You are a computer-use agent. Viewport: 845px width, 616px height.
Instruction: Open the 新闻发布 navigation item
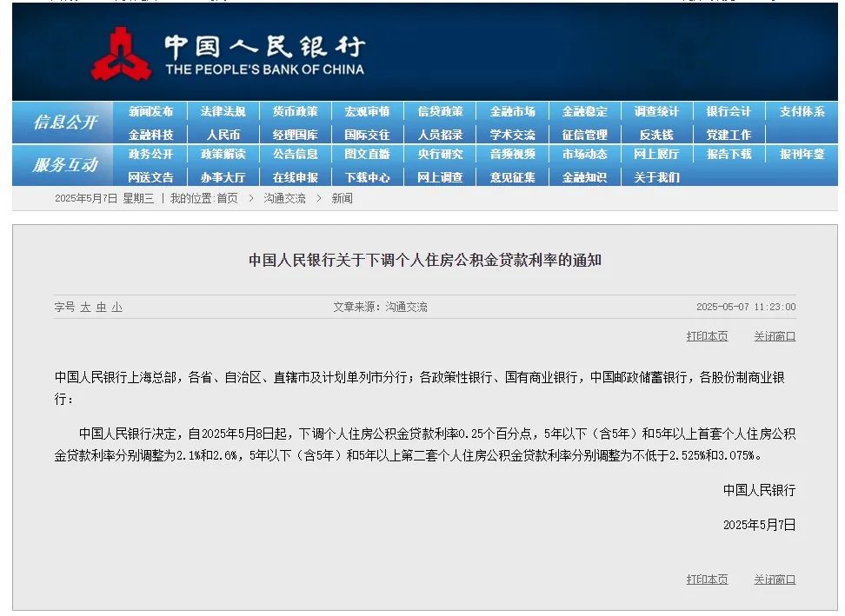point(150,112)
